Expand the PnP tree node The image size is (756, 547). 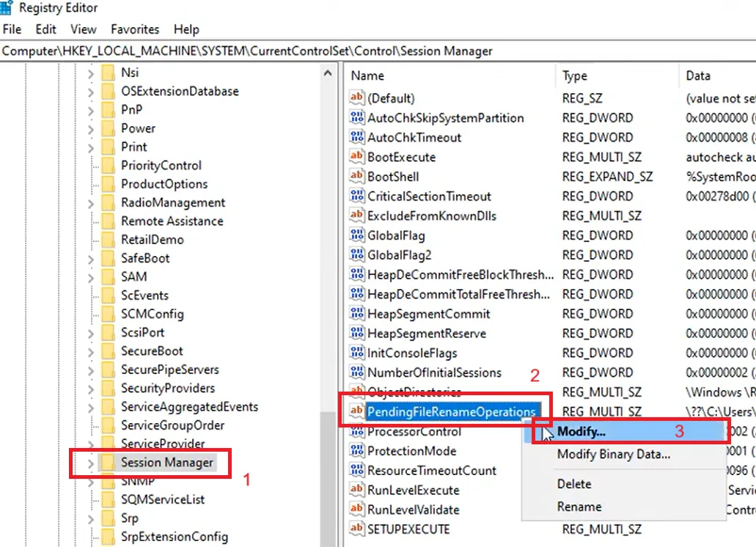[x=90, y=109]
